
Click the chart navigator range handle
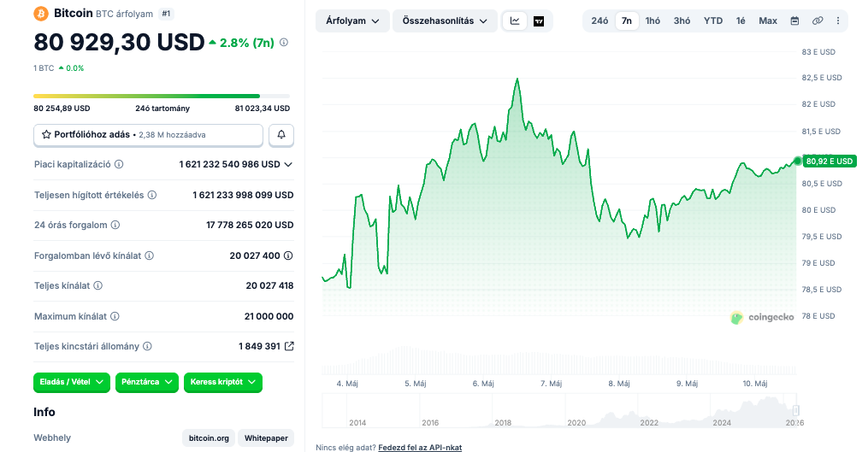[796, 410]
